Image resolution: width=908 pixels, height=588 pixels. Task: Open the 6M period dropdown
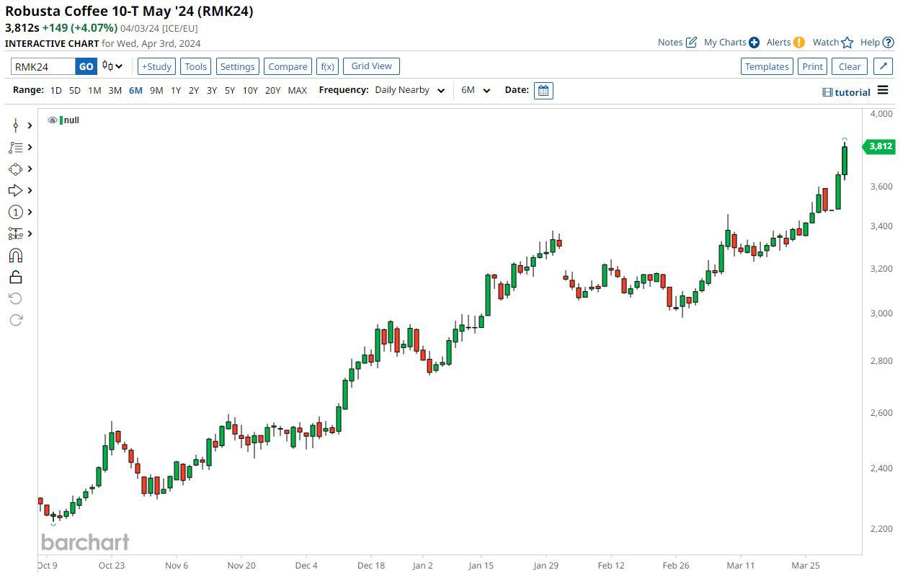[x=476, y=91]
